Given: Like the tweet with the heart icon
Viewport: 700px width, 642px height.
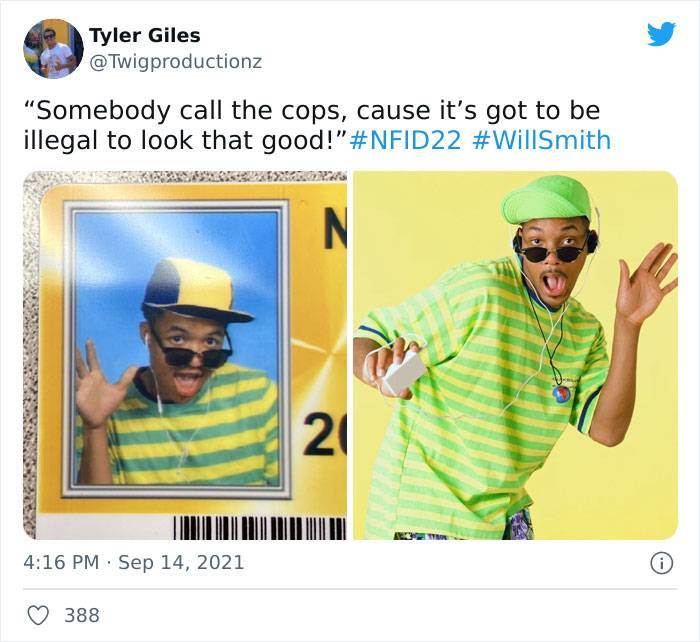Looking at the screenshot, I should pyautogui.click(x=38, y=615).
